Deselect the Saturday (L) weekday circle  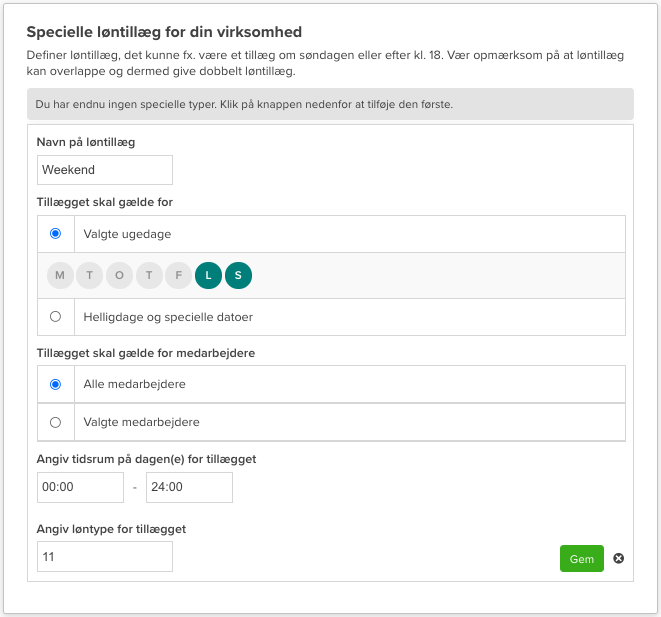(209, 275)
